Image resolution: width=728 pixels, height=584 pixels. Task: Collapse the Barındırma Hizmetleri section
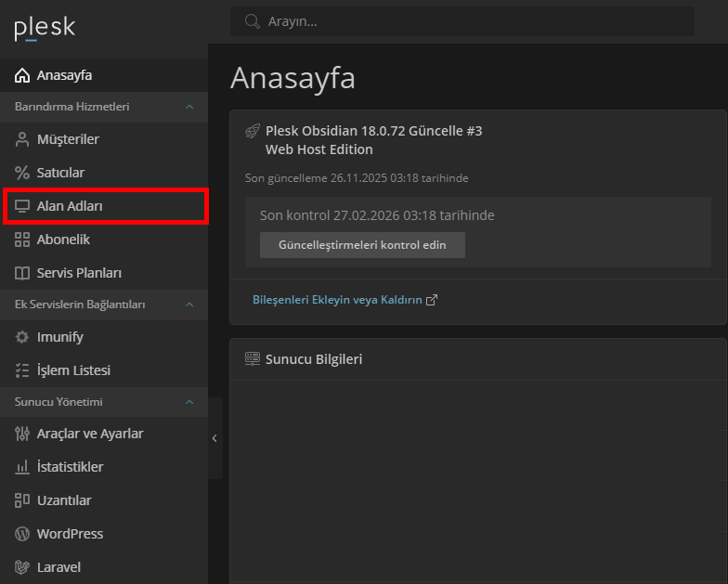(x=189, y=107)
